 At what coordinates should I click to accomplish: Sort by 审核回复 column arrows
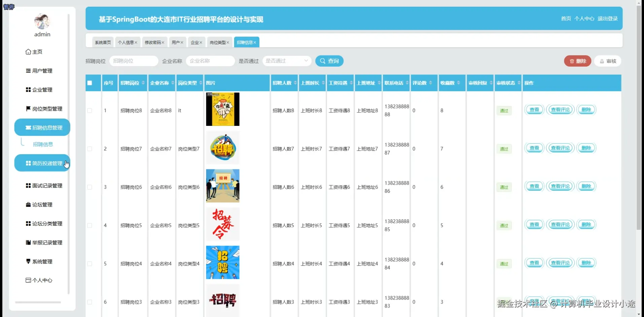[x=491, y=83]
